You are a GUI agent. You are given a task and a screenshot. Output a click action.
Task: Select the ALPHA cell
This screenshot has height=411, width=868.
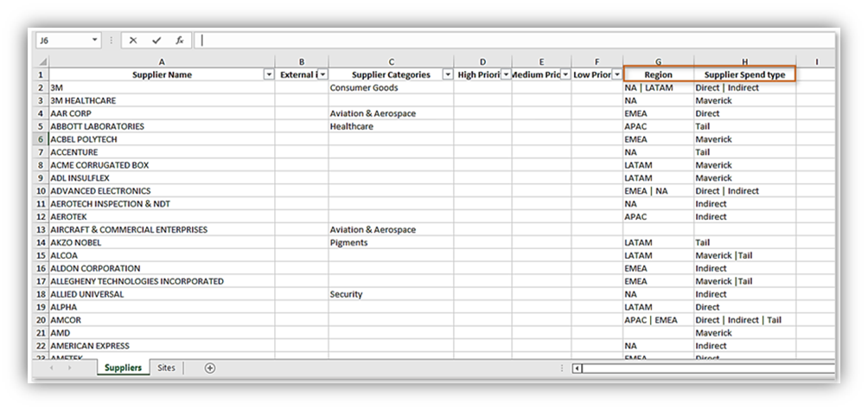point(163,307)
